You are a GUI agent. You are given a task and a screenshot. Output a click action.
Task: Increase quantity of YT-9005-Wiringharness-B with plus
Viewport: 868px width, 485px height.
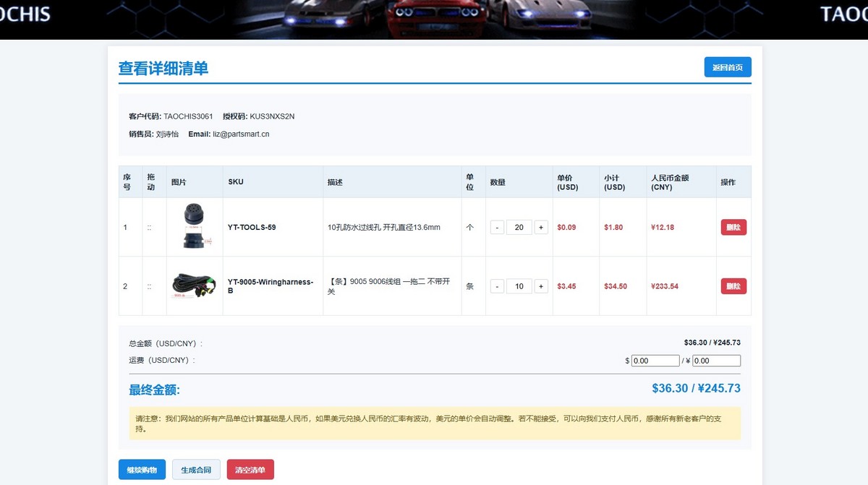[x=541, y=286]
